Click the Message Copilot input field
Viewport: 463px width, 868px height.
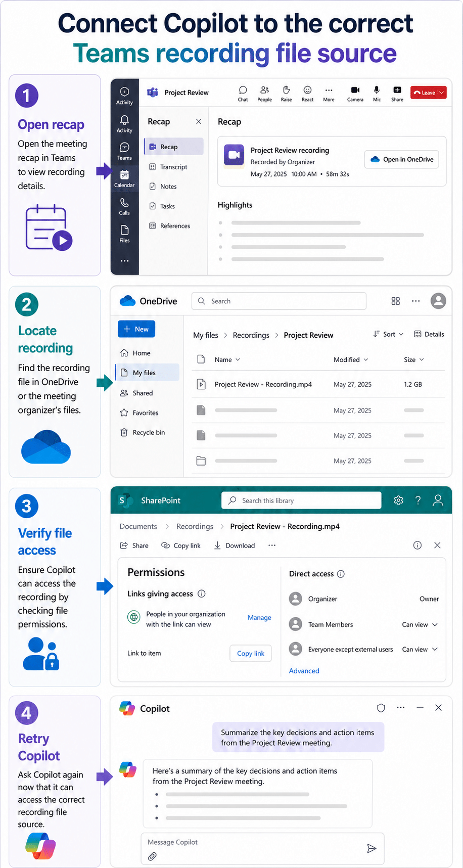coord(262,848)
